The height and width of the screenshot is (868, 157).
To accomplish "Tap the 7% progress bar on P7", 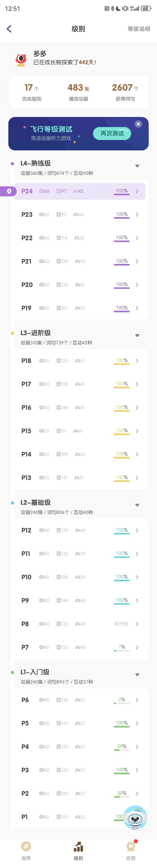I will [x=122, y=650].
